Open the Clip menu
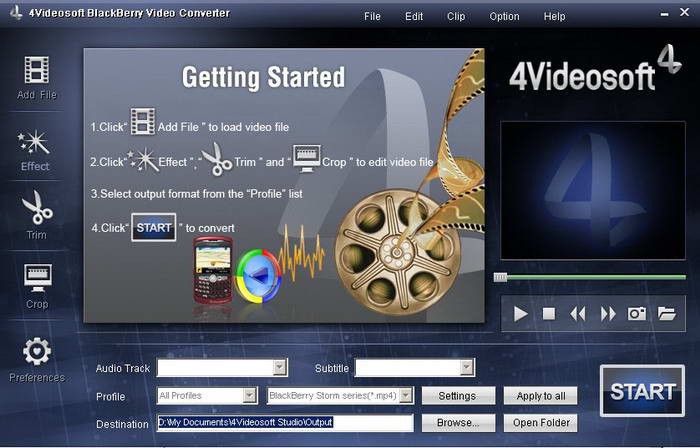This screenshot has height=448, width=700. (456, 17)
